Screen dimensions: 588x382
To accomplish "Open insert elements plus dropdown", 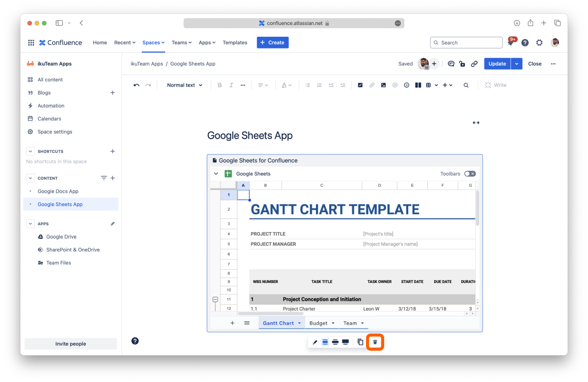I will coord(447,85).
